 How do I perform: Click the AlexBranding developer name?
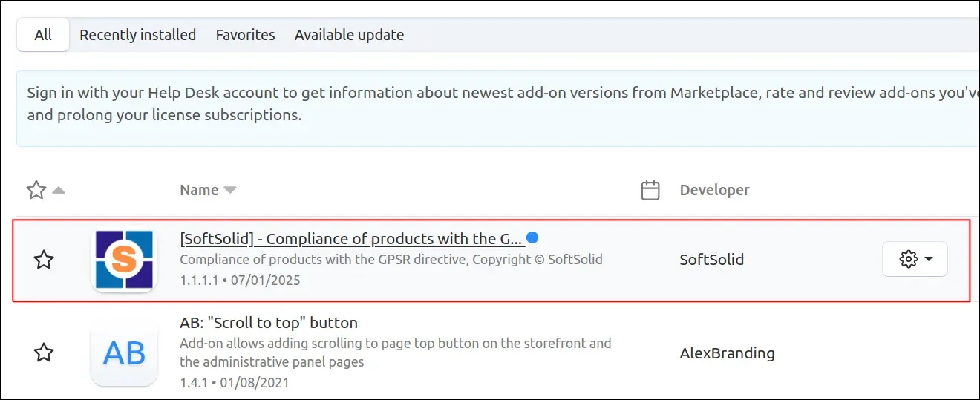pyautogui.click(x=727, y=353)
